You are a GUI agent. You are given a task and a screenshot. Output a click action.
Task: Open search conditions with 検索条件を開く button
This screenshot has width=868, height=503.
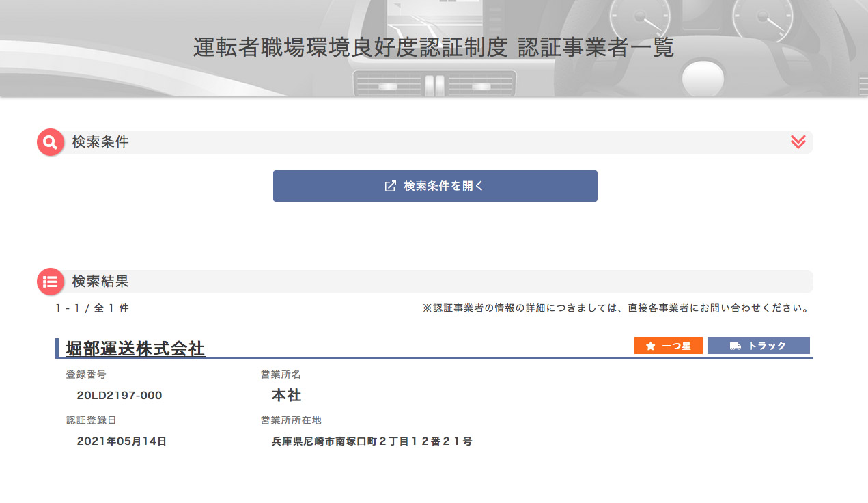(x=435, y=186)
